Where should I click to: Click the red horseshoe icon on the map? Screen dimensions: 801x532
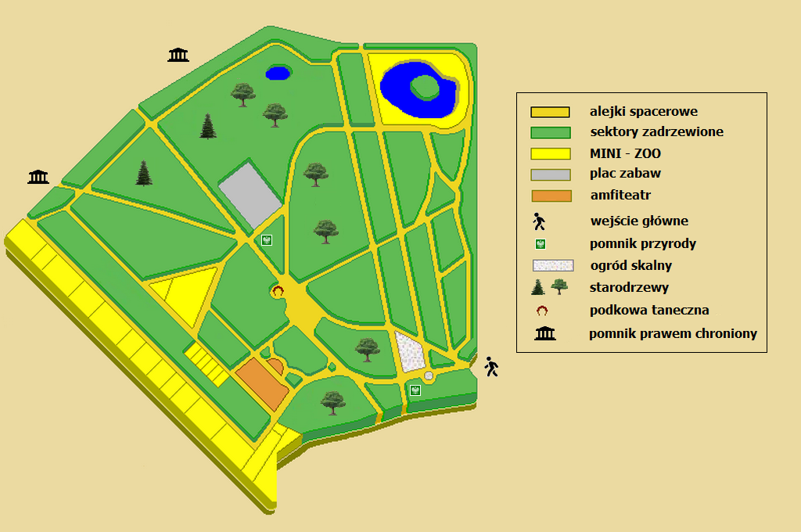tap(277, 290)
